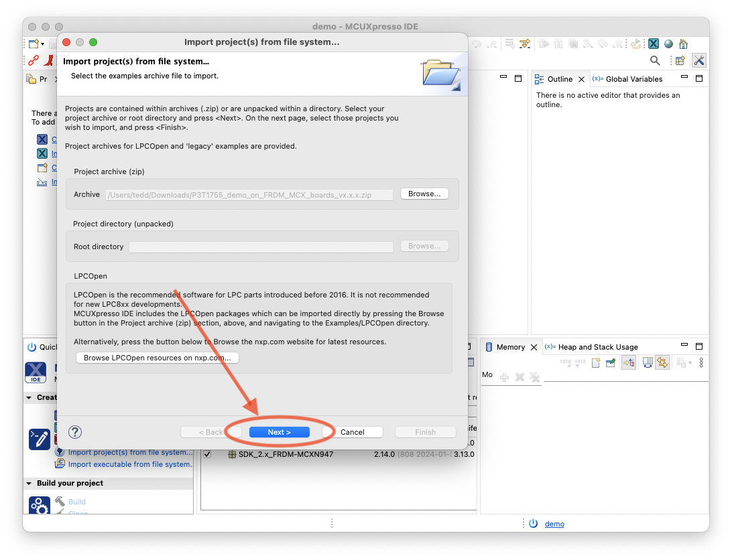
Task: Collapse the Build your project section
Action: 29,484
